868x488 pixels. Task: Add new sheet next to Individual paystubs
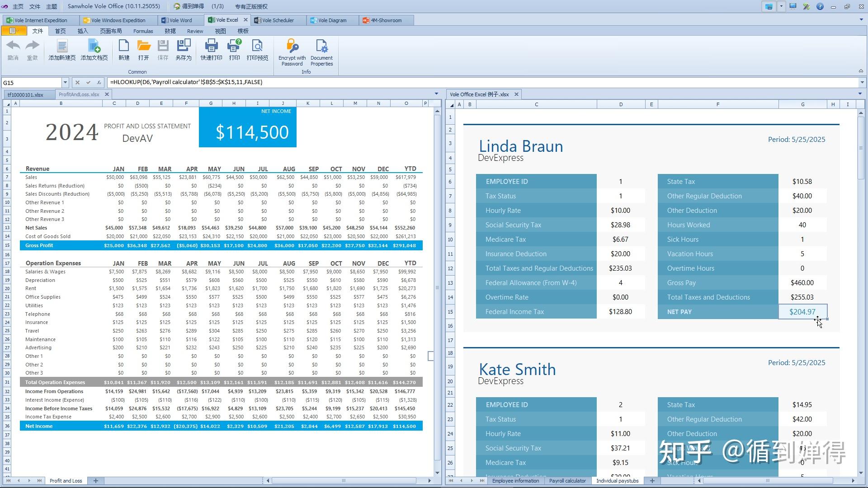pos(652,481)
